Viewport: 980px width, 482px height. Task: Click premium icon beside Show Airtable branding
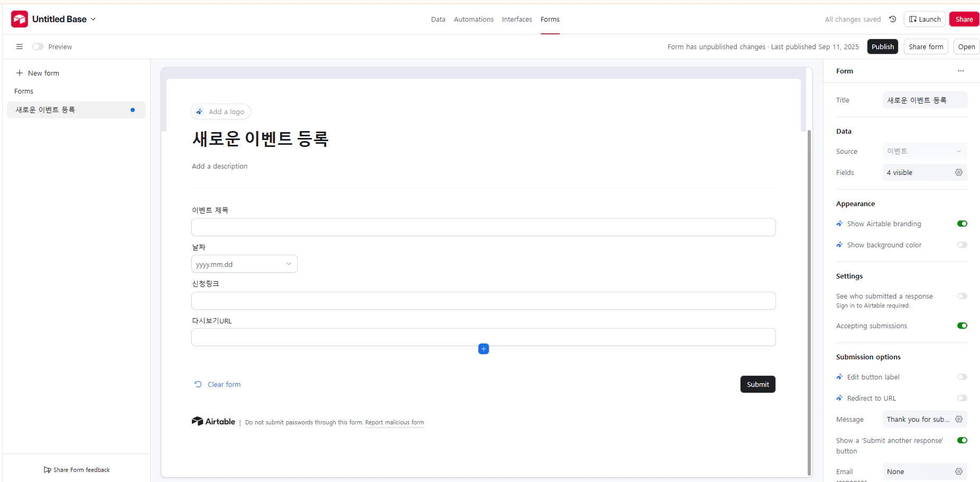coord(839,224)
